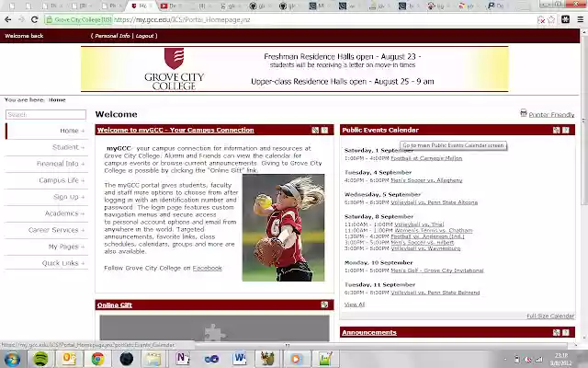
Task: Click the blocked-content icon in the address bar
Action: coord(541,20)
